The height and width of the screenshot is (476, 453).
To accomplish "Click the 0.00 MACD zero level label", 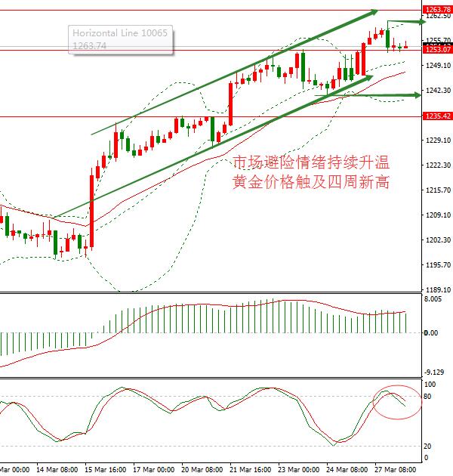I will pyautogui.click(x=430, y=333).
